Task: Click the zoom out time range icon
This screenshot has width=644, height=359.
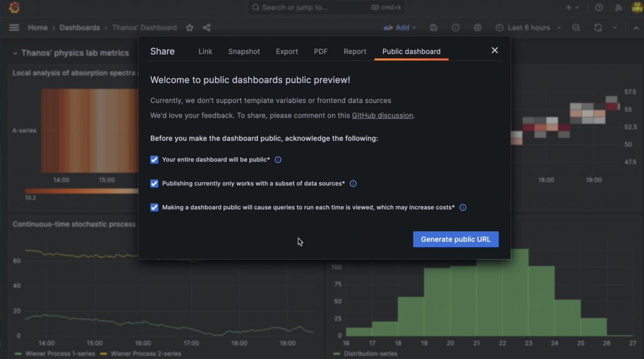Action: [576, 28]
